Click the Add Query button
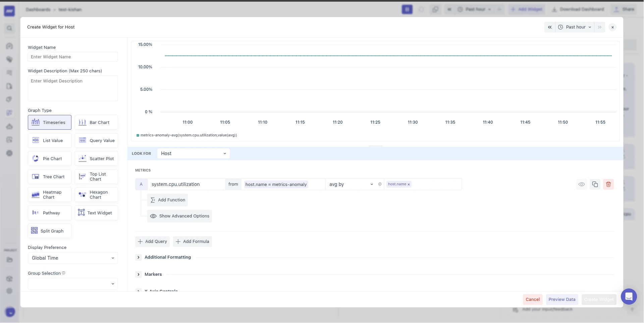The width and height of the screenshot is (644, 323). pyautogui.click(x=152, y=242)
